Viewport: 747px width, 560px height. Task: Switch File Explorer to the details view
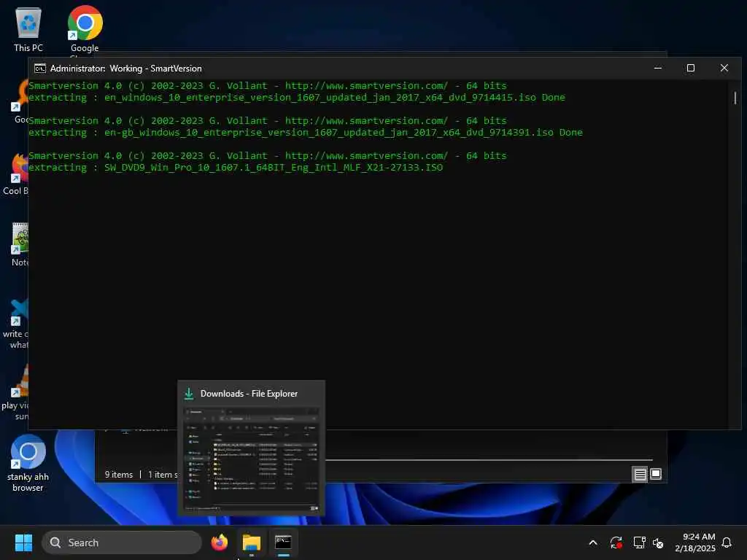[x=640, y=474]
